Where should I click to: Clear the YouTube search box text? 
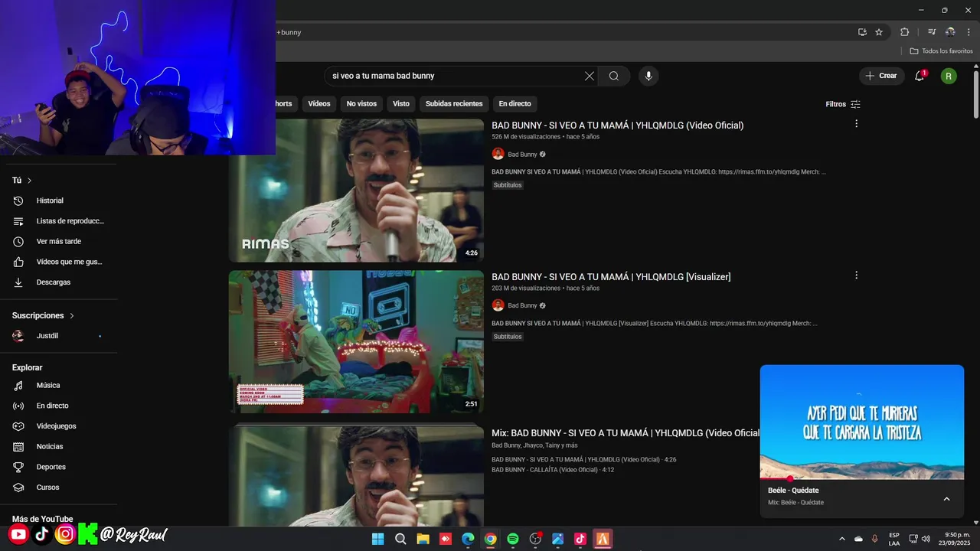pyautogui.click(x=589, y=76)
